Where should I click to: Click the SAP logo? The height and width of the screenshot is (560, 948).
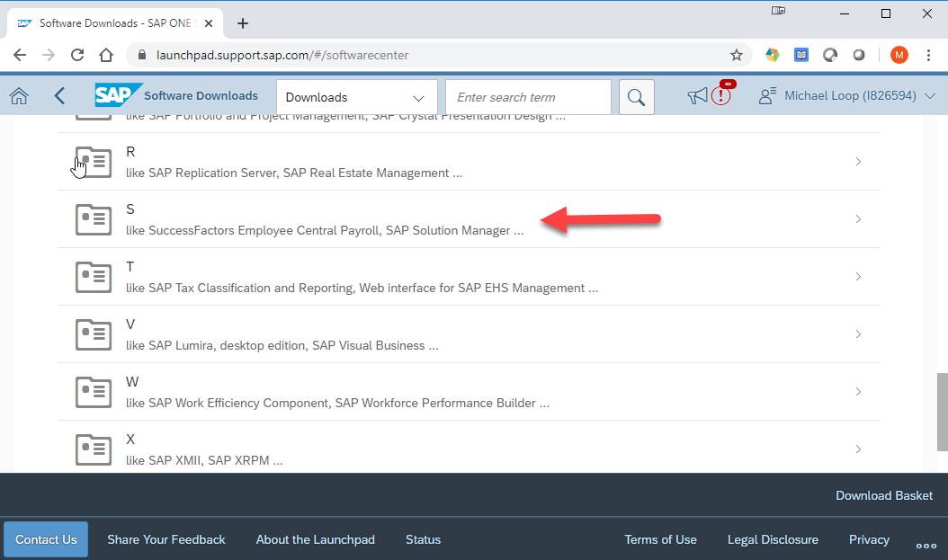pos(118,95)
